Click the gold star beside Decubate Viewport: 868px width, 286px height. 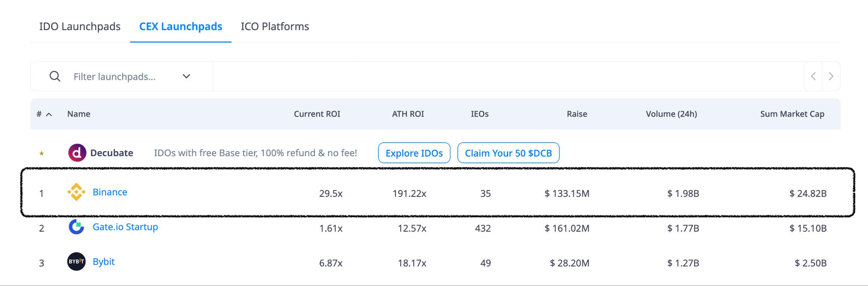click(x=42, y=154)
